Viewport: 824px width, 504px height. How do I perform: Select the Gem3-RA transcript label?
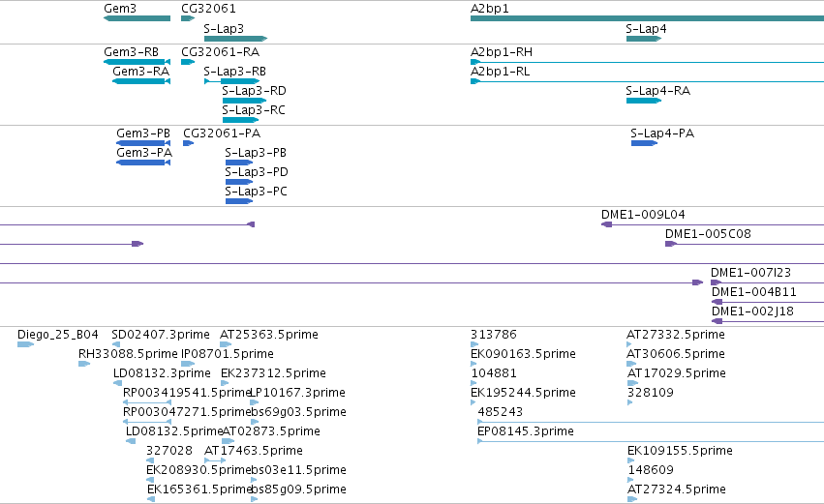(140, 72)
